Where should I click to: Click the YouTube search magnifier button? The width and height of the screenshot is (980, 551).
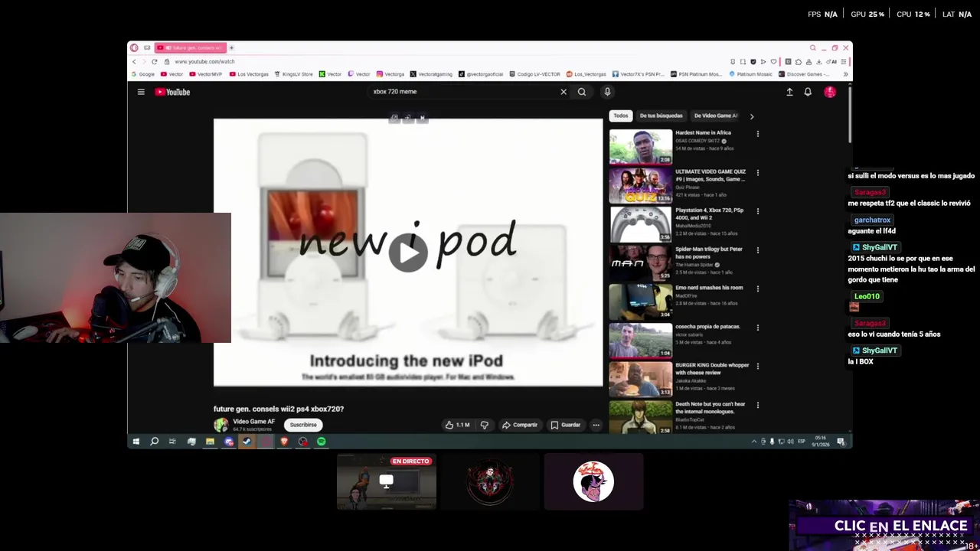click(x=582, y=92)
